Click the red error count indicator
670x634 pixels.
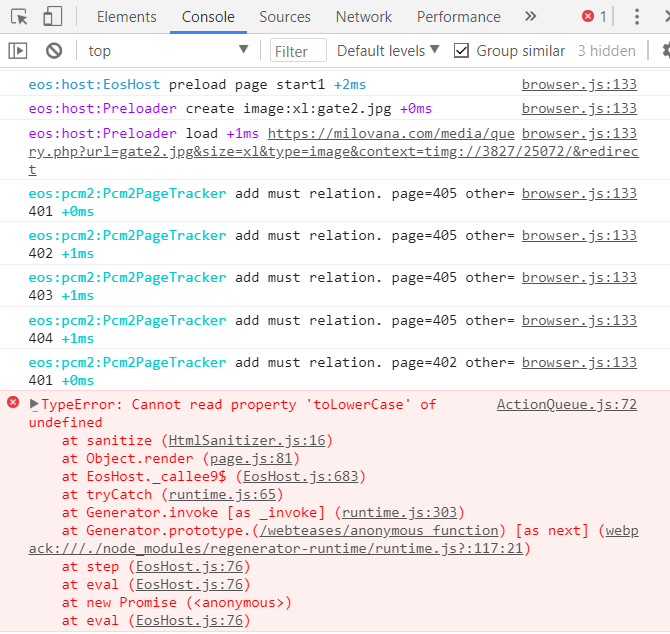pos(594,17)
